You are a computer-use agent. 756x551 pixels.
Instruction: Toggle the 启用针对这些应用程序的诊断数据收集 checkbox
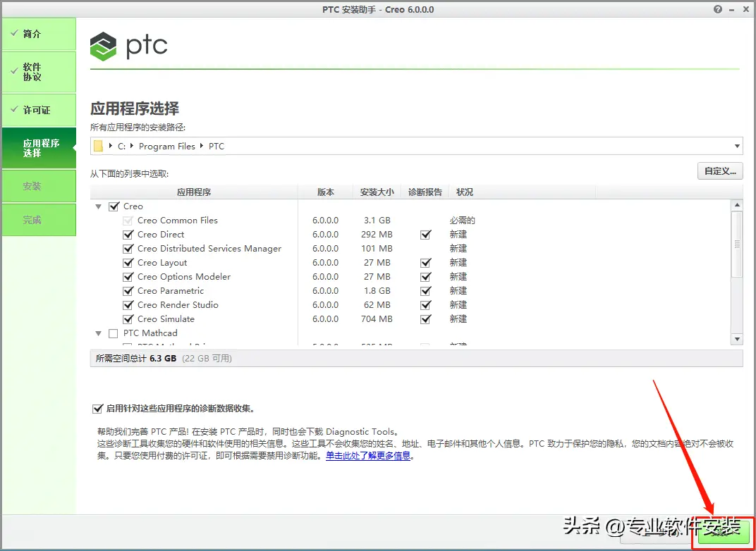97,409
